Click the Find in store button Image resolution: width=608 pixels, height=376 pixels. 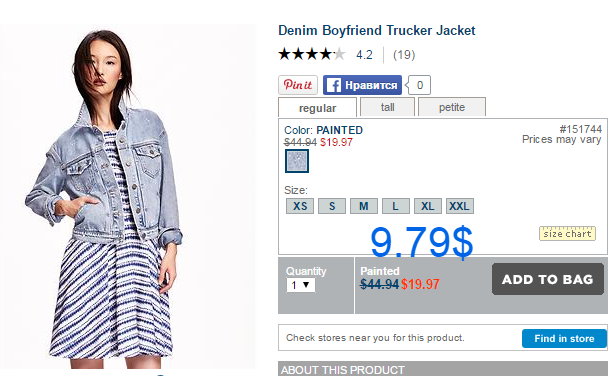point(564,338)
